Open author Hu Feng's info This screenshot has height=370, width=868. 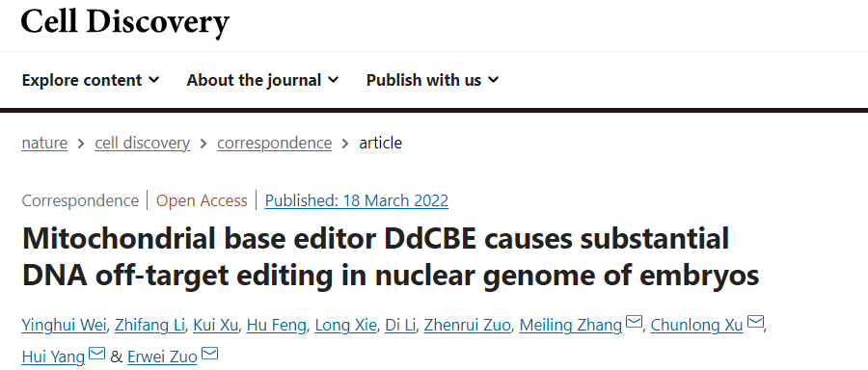[x=276, y=326]
